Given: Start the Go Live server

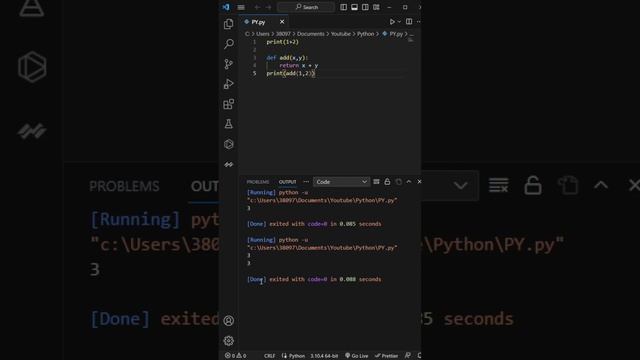Looking at the screenshot, I should click(x=357, y=356).
